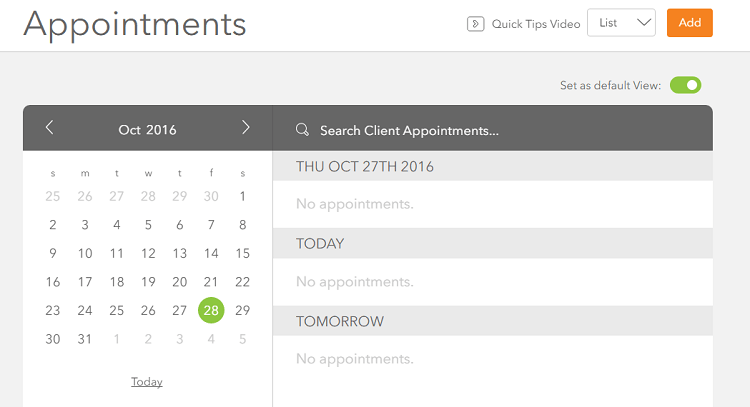The image size is (750, 407).
Task: Pick October 15 in the calendar grid
Action: 243,253
